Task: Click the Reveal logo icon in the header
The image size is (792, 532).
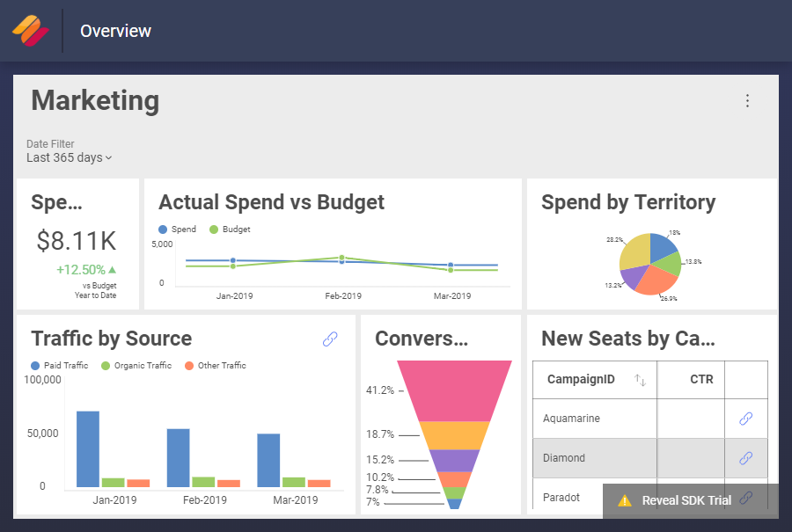Action: pos(32,30)
